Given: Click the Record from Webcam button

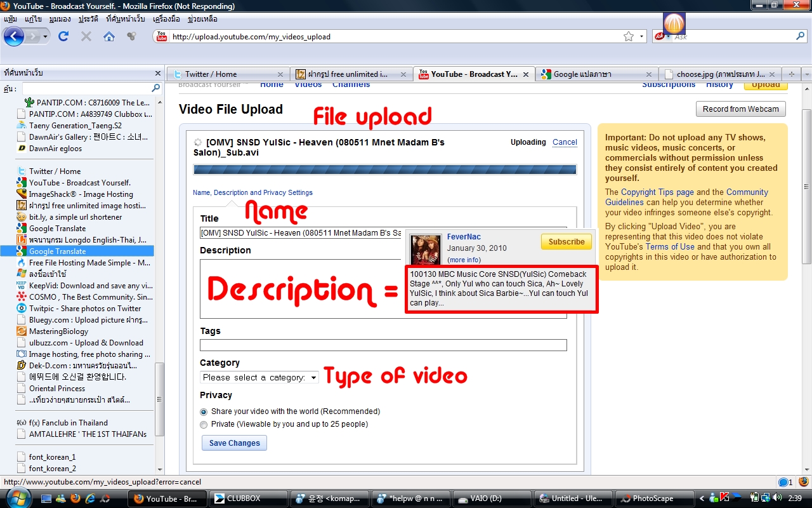Looking at the screenshot, I should point(741,109).
